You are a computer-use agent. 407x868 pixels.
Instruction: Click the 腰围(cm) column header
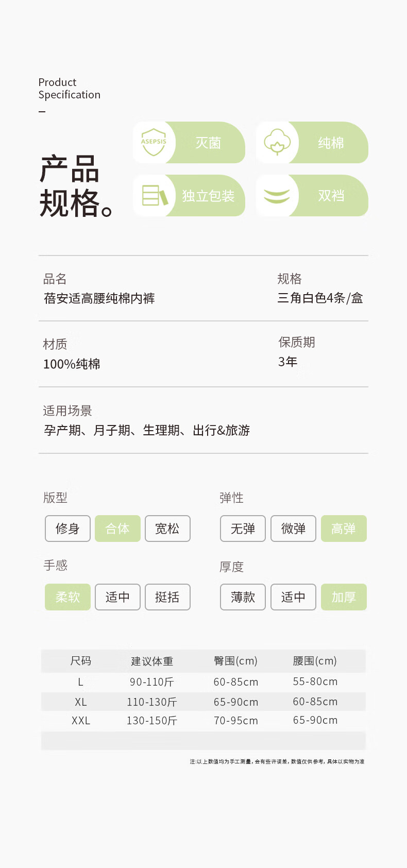315,661
